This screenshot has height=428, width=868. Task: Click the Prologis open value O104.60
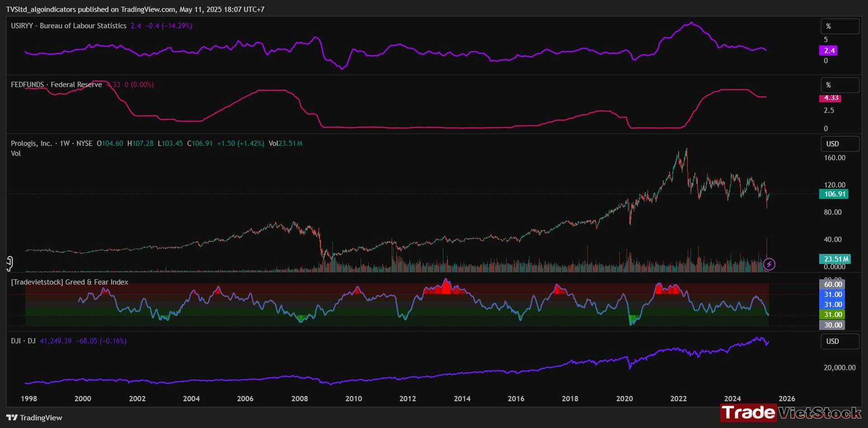pyautogui.click(x=110, y=143)
